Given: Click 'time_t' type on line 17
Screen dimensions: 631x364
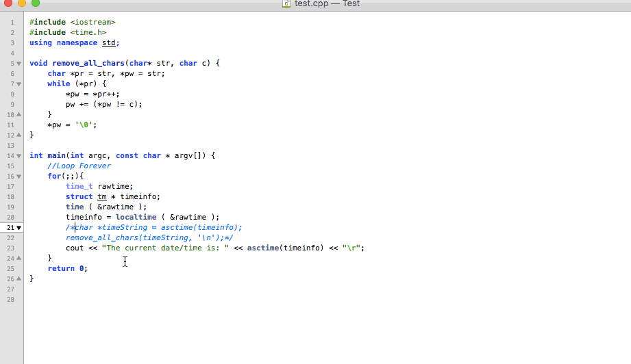Looking at the screenshot, I should click(x=79, y=186).
